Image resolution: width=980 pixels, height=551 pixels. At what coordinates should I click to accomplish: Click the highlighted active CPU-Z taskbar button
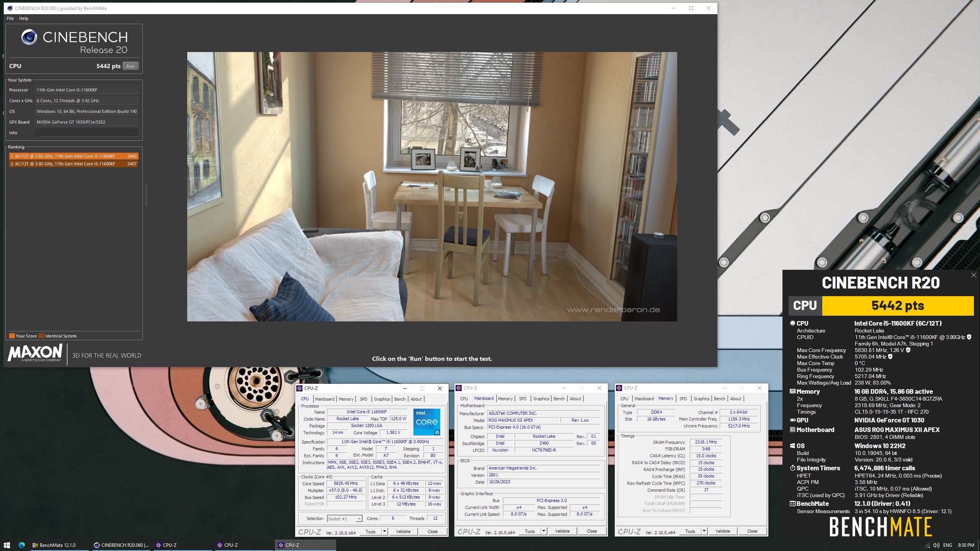point(305,545)
